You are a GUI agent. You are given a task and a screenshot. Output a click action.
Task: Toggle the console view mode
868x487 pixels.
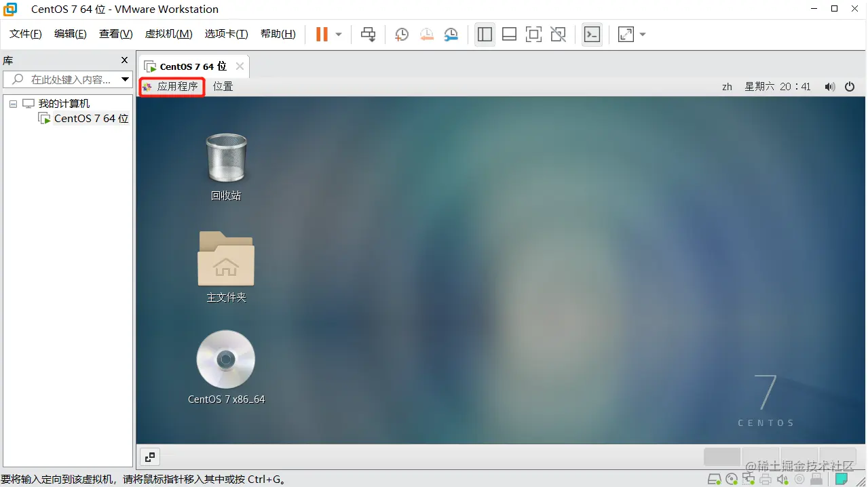click(x=591, y=34)
